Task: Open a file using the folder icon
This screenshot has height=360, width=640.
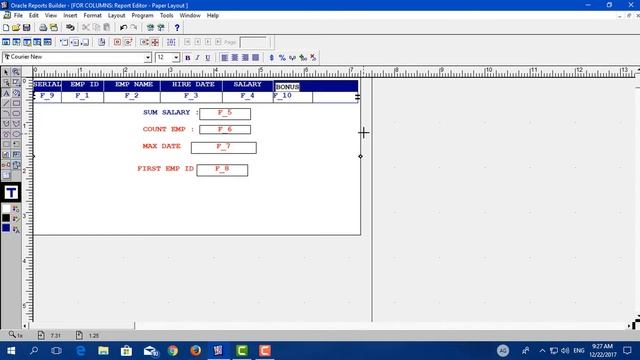Action: pos(16,28)
